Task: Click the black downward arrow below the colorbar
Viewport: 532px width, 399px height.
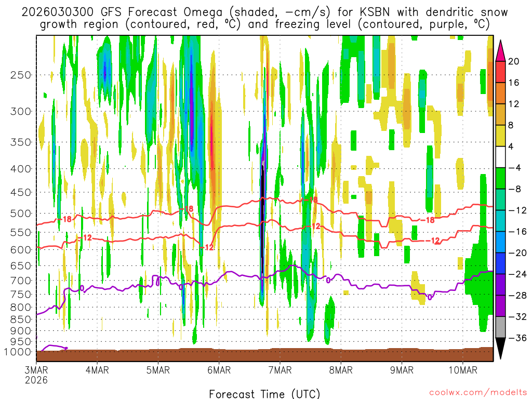Action: (500, 349)
